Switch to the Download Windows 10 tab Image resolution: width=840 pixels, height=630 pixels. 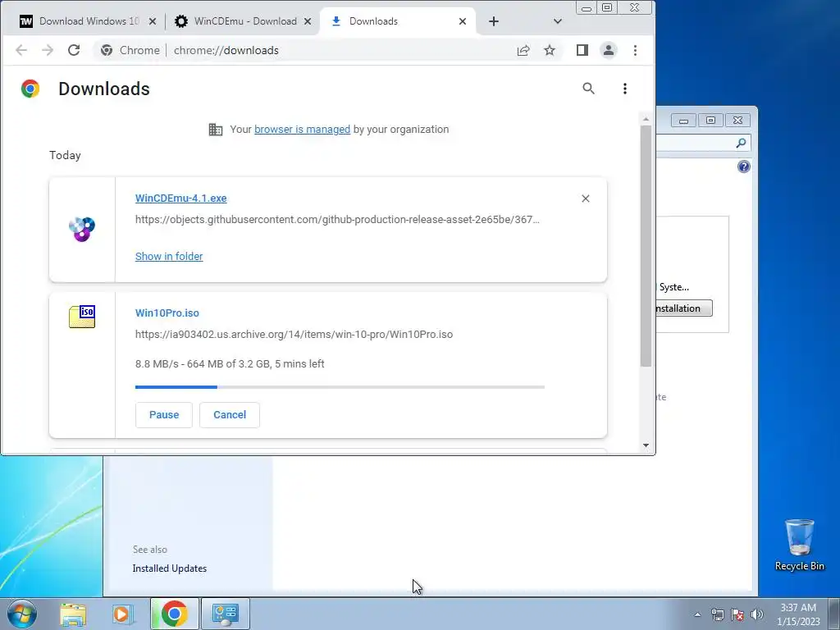87,21
